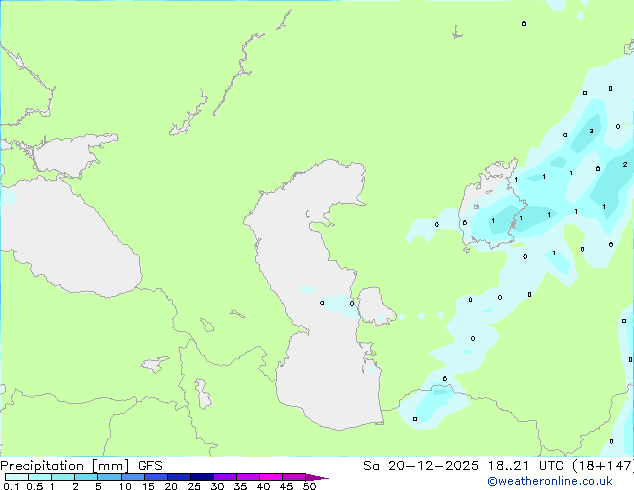Viewport: 634px width, 490px height.
Task: Click the violet swatch between 30 and 35
Action: [225, 477]
